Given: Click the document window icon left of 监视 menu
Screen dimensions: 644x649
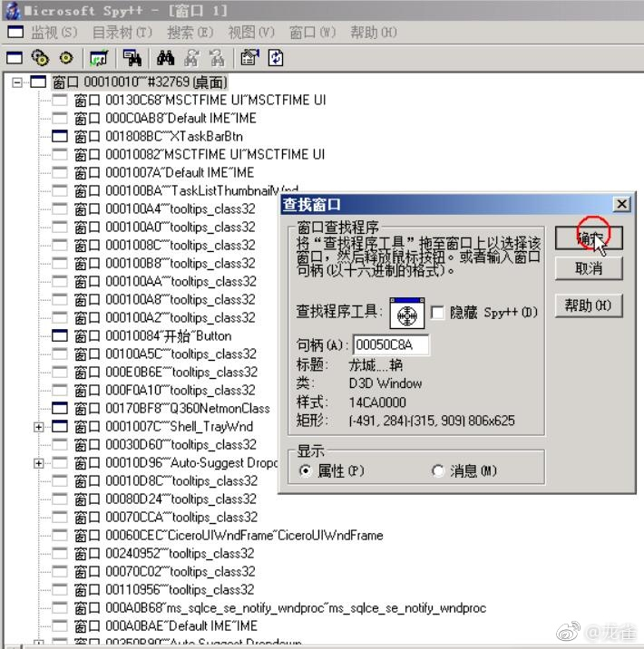Looking at the screenshot, I should pos(15,32).
